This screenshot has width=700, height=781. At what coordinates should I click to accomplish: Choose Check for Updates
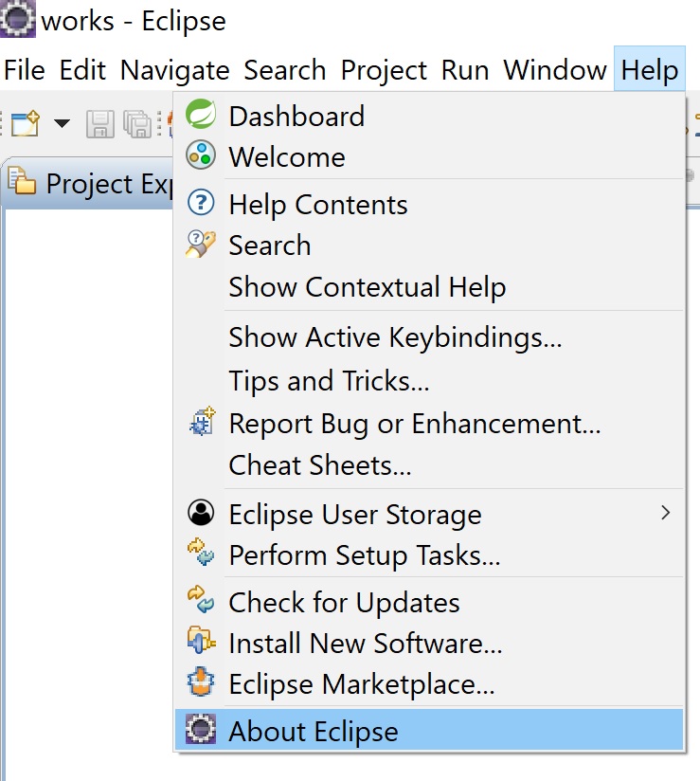(x=429, y=602)
